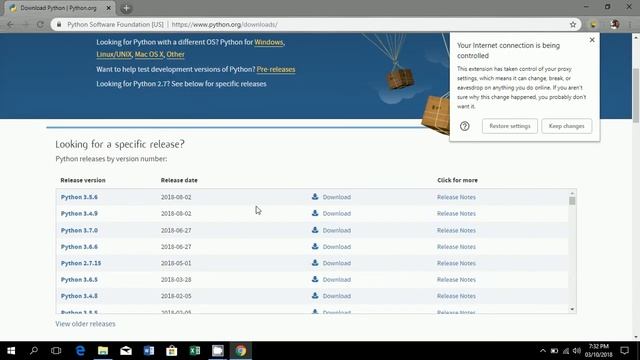Click View older releases link
Image resolution: width=640 pixels, height=360 pixels.
click(x=85, y=324)
